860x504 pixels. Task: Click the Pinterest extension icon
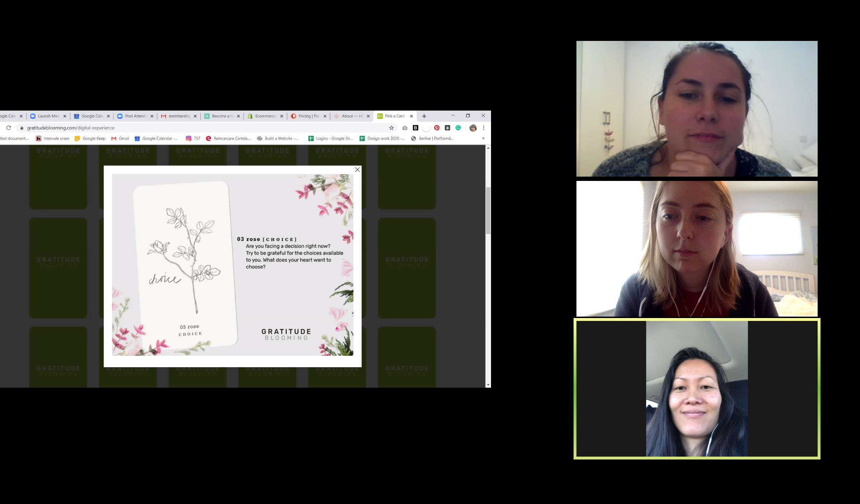pos(437,128)
